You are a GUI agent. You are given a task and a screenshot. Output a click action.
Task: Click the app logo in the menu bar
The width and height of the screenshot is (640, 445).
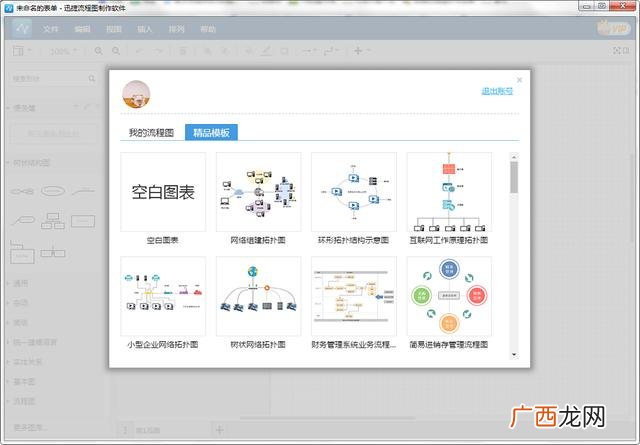pyautogui.click(x=21, y=28)
